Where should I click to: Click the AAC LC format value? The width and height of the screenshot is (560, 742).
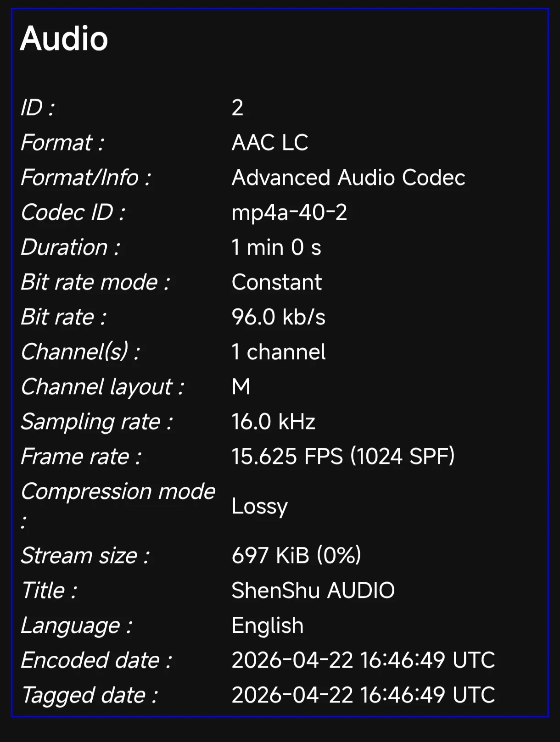click(x=270, y=143)
